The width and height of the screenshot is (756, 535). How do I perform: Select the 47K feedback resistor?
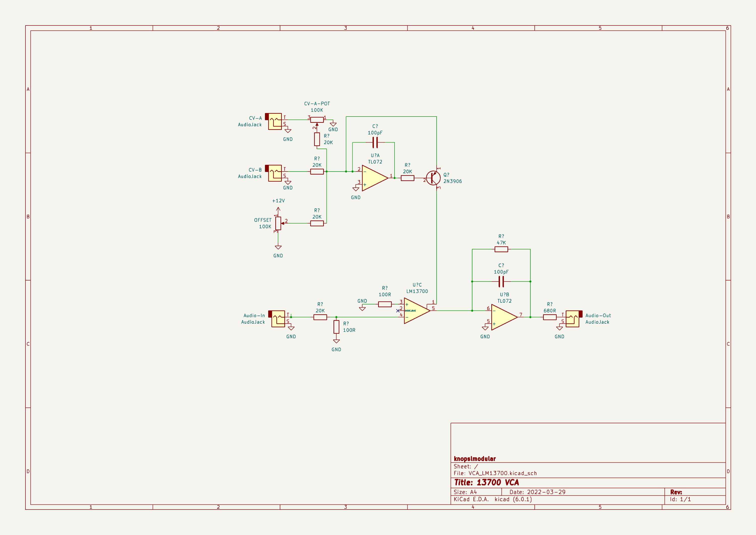click(501, 249)
